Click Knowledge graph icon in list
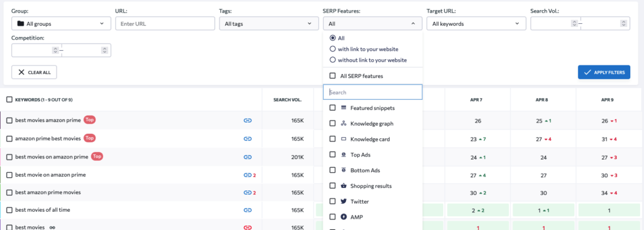Screen dimensions: 644x230 pos(344,124)
